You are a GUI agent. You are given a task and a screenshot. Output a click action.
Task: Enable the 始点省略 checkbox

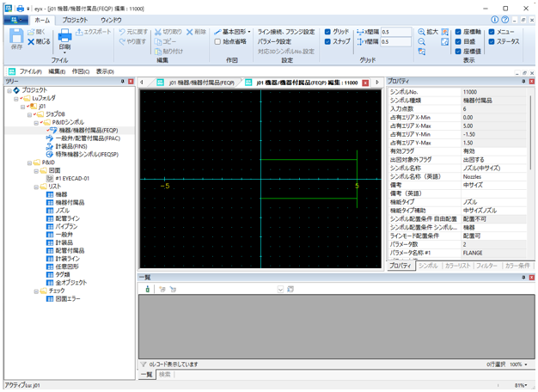(217, 41)
